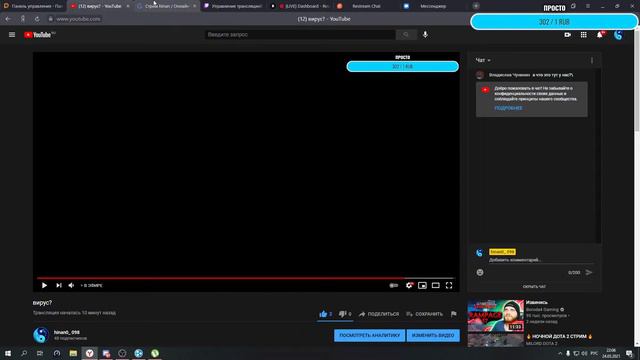Enter fullscreen with player icon

pyautogui.click(x=449, y=285)
